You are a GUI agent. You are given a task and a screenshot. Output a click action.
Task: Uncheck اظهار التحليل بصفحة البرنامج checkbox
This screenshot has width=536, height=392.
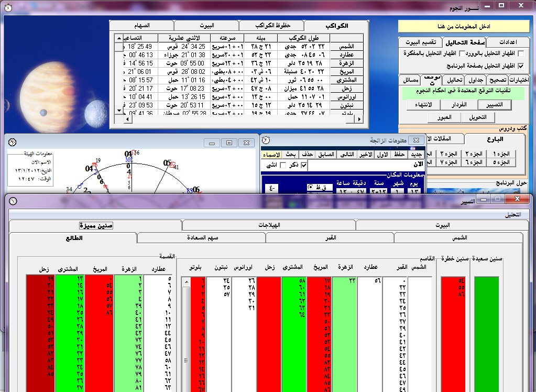click(520, 66)
